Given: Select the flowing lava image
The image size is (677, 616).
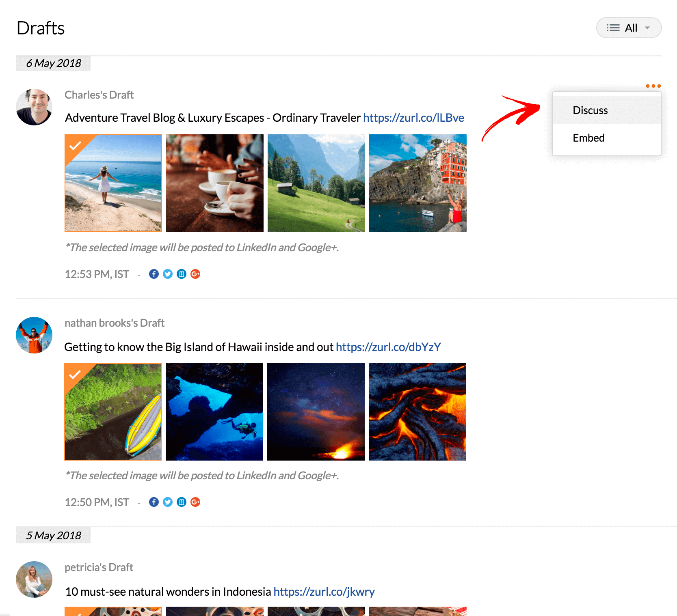Looking at the screenshot, I should pyautogui.click(x=417, y=412).
